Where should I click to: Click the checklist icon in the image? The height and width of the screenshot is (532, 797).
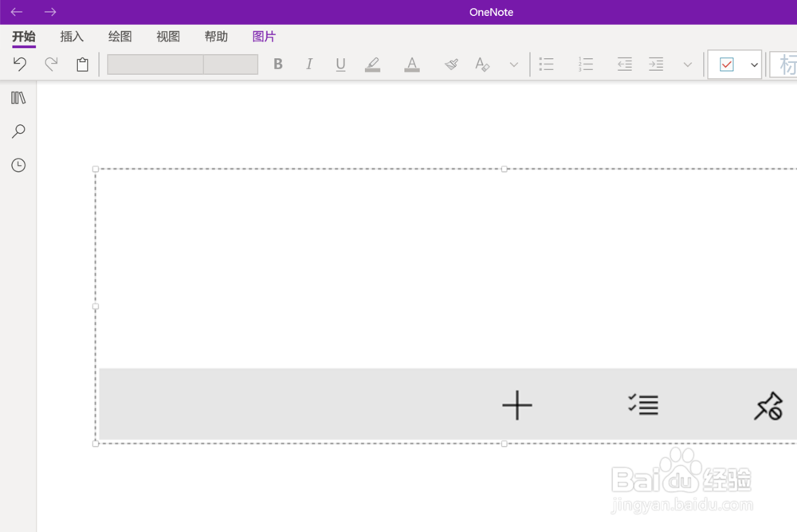pos(643,405)
